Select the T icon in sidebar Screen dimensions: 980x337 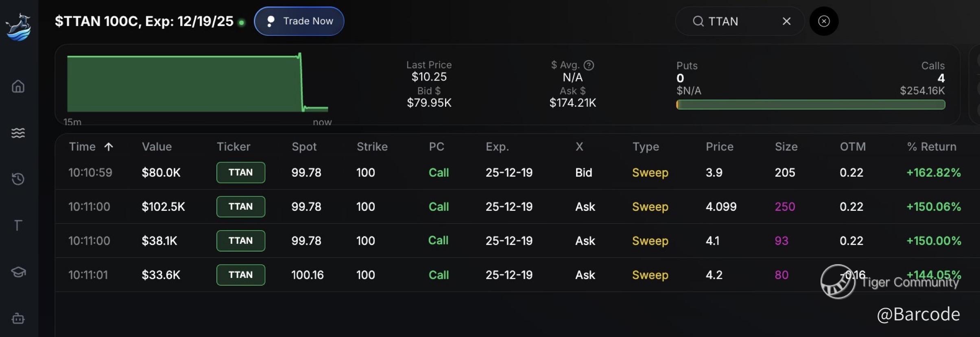click(18, 225)
